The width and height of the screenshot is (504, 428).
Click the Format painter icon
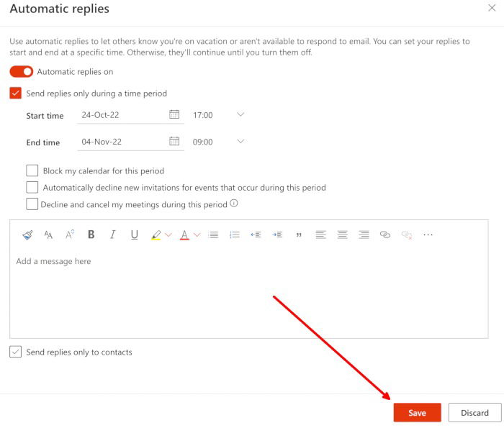(27, 235)
